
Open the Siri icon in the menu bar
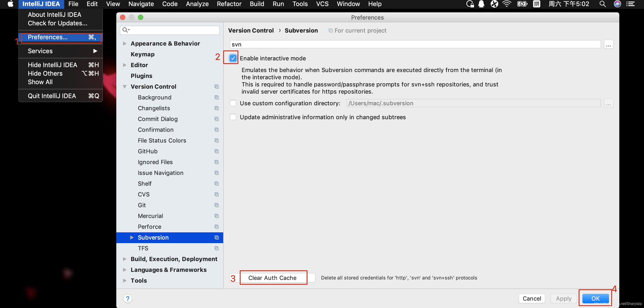click(x=617, y=4)
